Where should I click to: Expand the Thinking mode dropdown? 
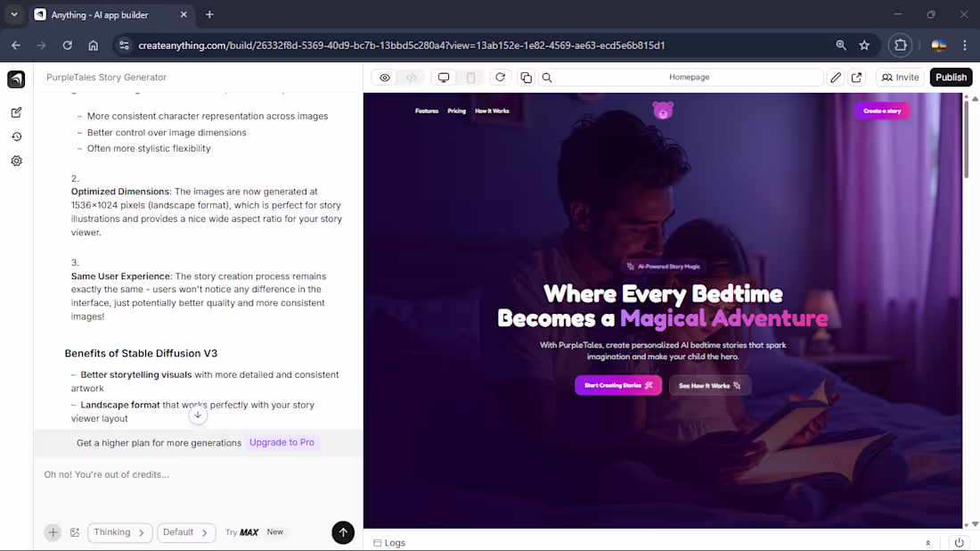tap(119, 532)
